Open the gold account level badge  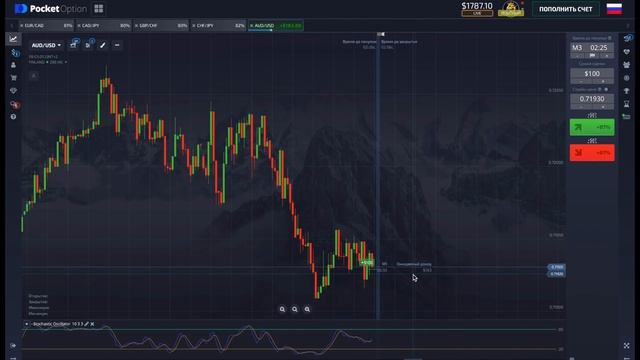click(511, 9)
